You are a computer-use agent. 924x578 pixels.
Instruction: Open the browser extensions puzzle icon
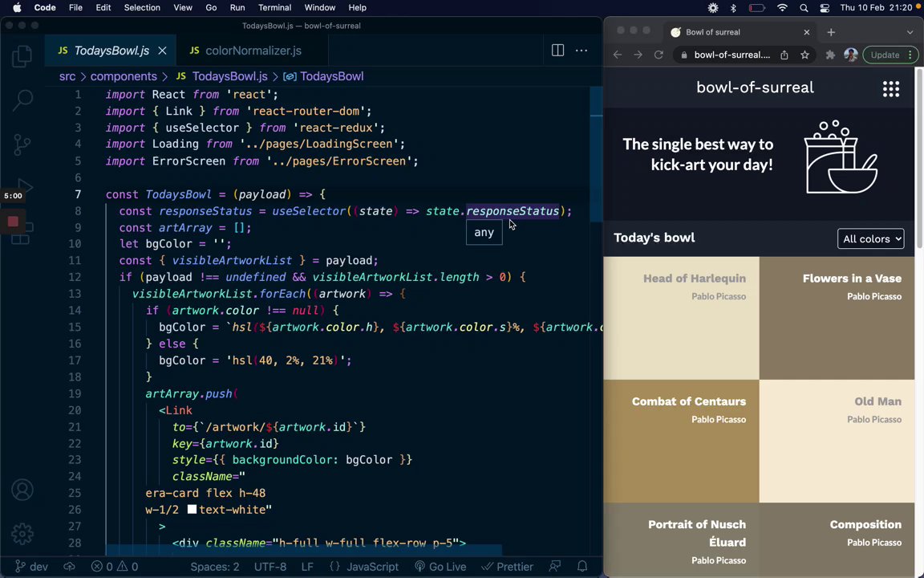pos(830,55)
